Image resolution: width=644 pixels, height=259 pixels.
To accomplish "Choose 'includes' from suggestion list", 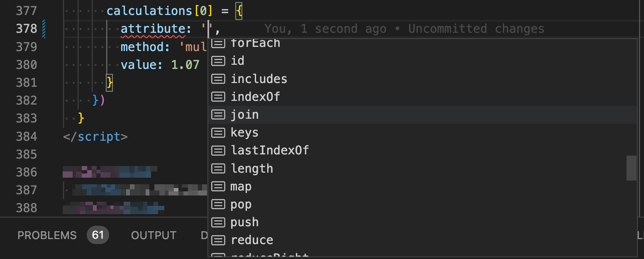I will coord(422,79).
